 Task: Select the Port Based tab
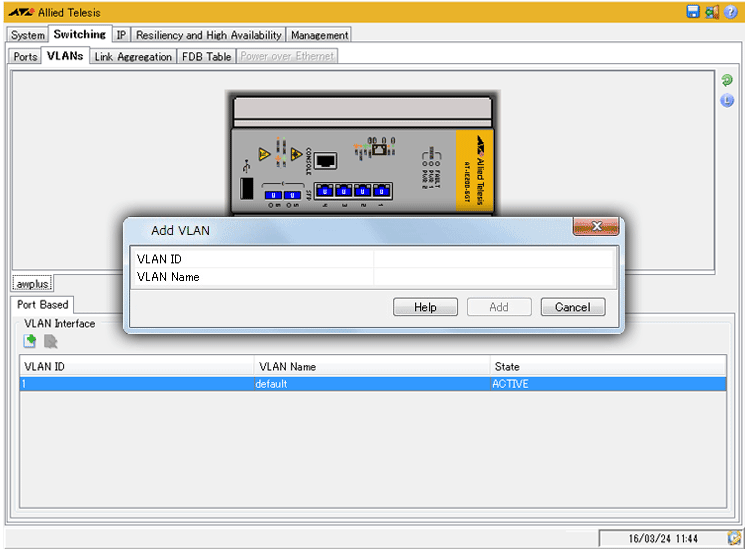(42, 304)
